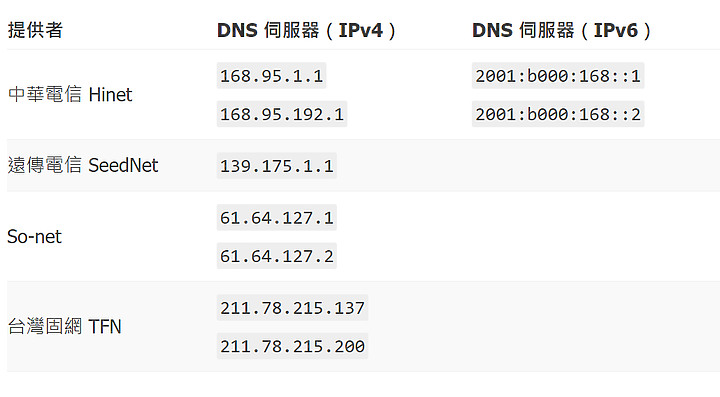Click the 2001:b000:168::1 IPv6 address

point(558,76)
